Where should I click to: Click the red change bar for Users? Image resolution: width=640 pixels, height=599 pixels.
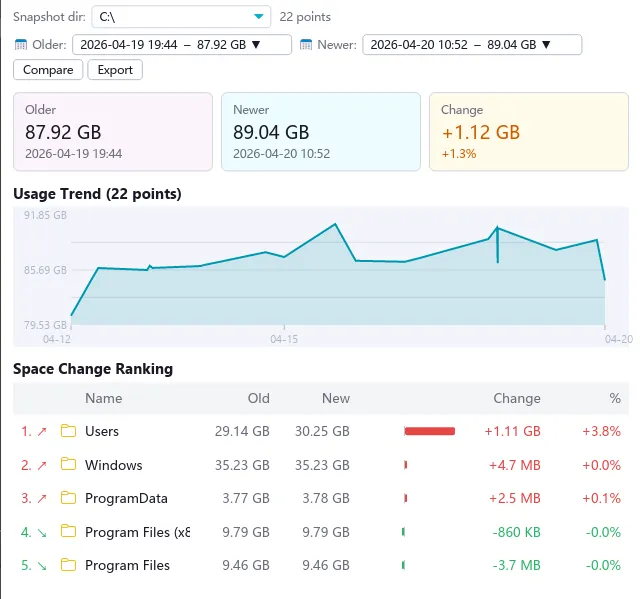pos(429,431)
